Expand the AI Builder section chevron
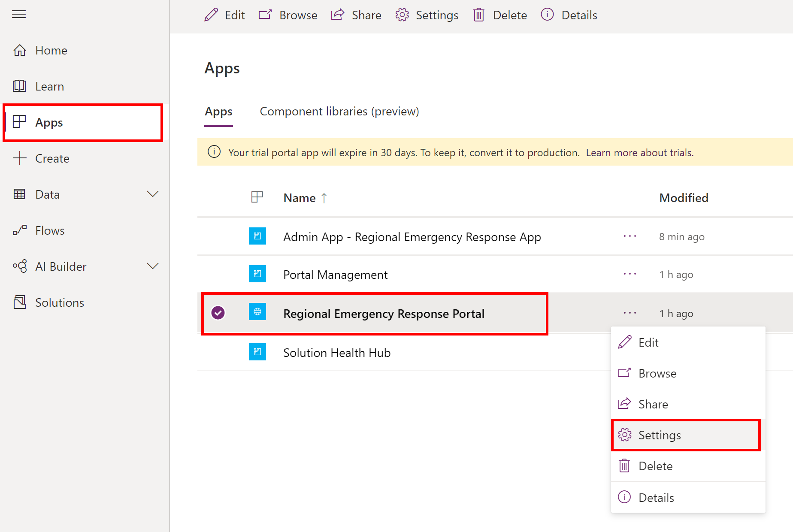793x532 pixels. [x=153, y=266]
